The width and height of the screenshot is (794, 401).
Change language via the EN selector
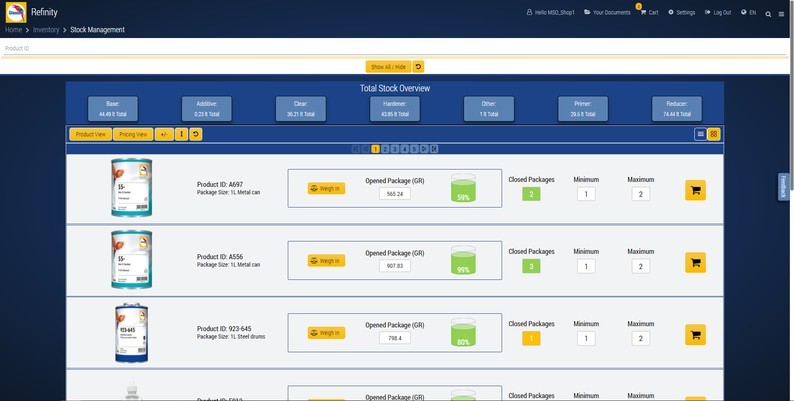[748, 12]
